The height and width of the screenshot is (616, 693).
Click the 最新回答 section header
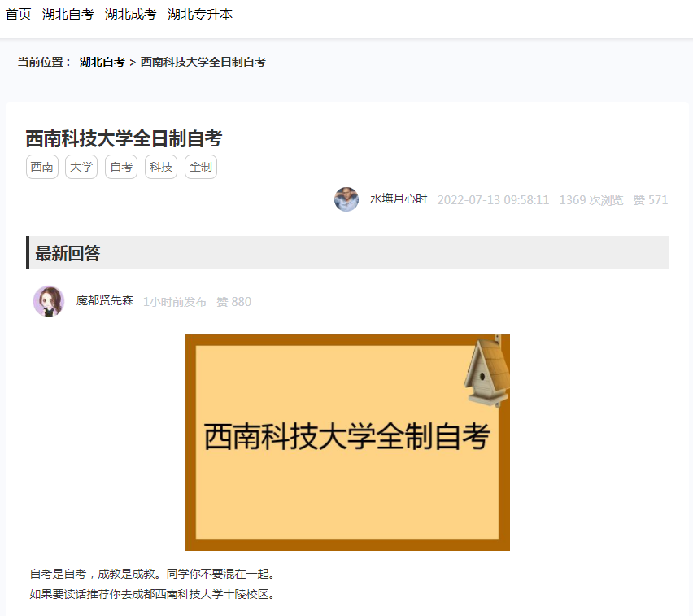coord(347,252)
